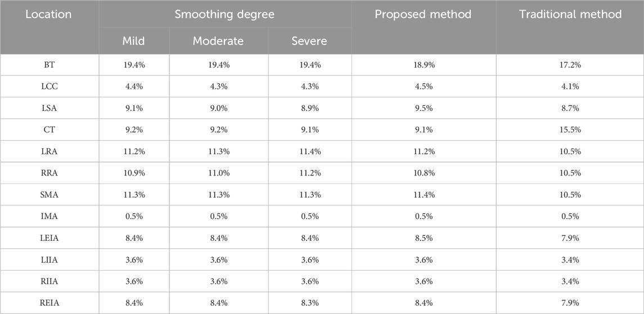The height and width of the screenshot is (314, 644).
Task: Select the BT row label
Action: click(x=49, y=65)
